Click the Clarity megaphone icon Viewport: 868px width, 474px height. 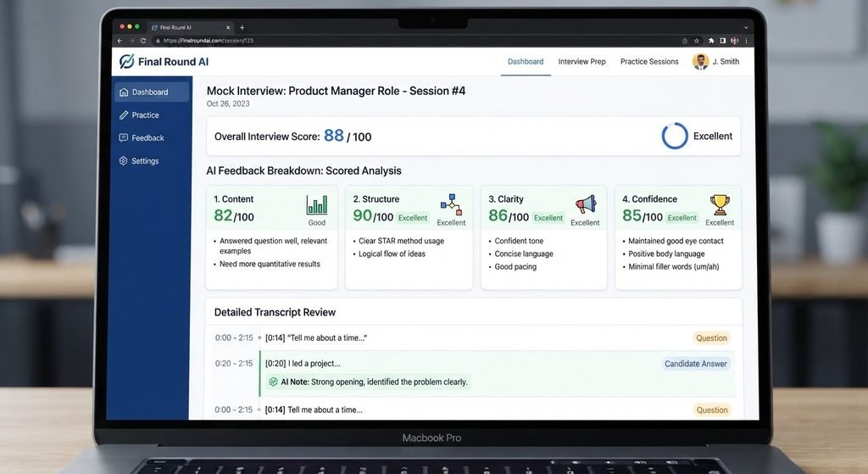tap(586, 205)
